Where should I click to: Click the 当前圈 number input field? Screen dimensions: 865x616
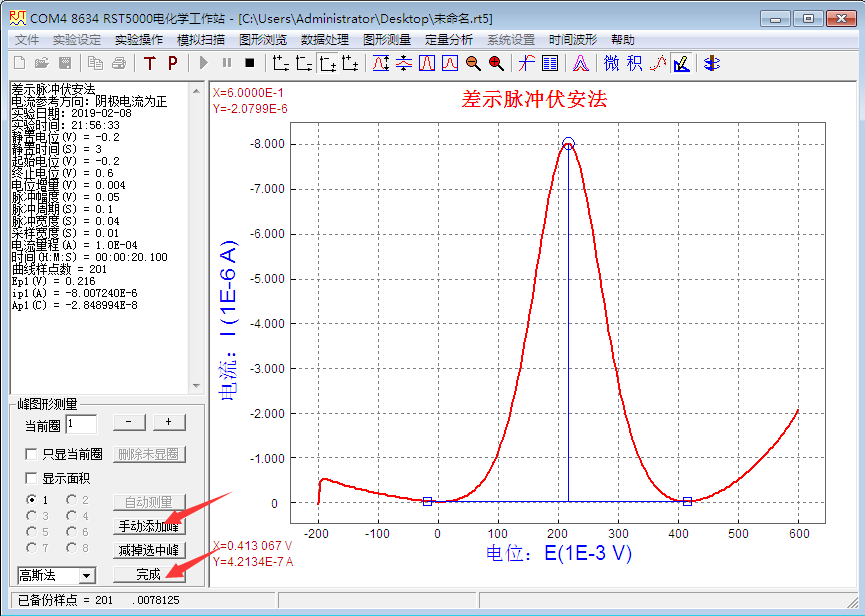pos(82,424)
